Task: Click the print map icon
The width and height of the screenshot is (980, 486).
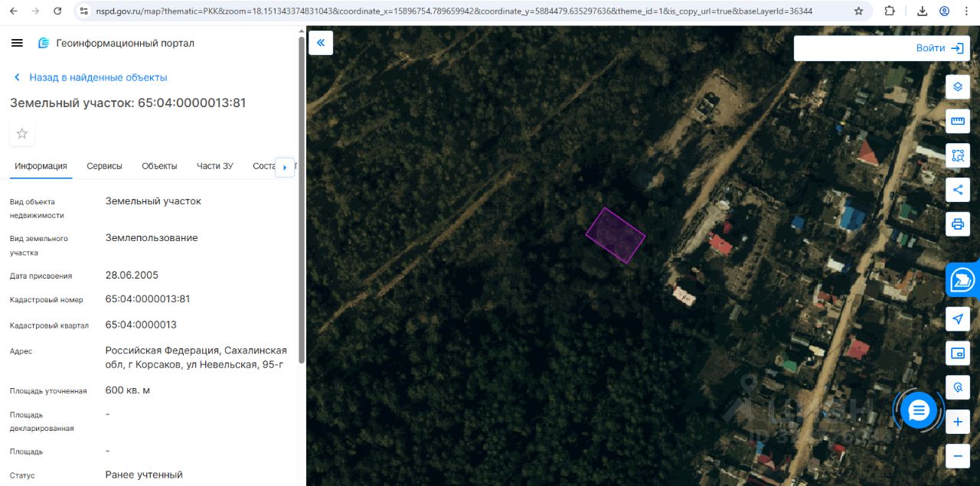Action: point(958,224)
